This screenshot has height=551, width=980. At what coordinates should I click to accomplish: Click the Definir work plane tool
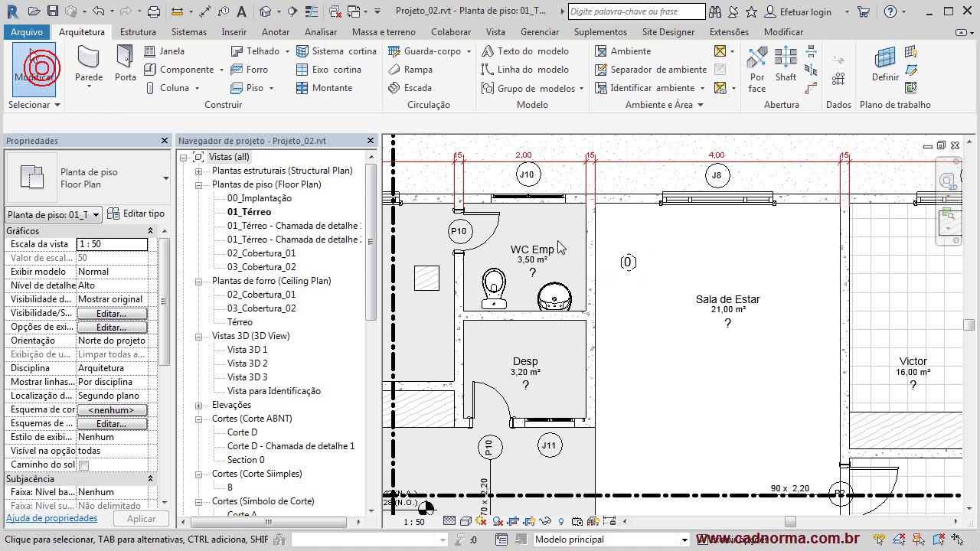885,65
